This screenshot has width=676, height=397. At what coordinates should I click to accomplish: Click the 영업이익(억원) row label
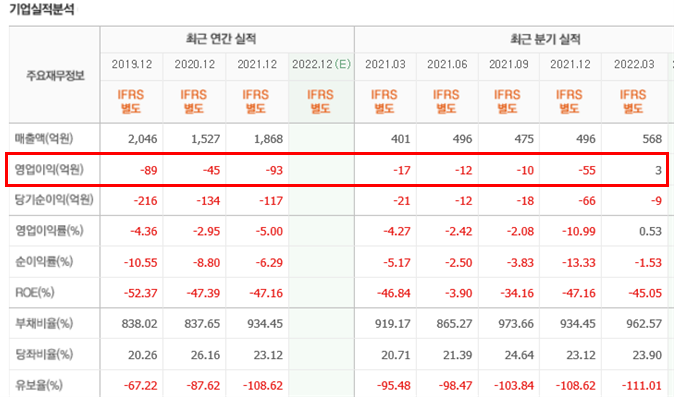(x=49, y=169)
